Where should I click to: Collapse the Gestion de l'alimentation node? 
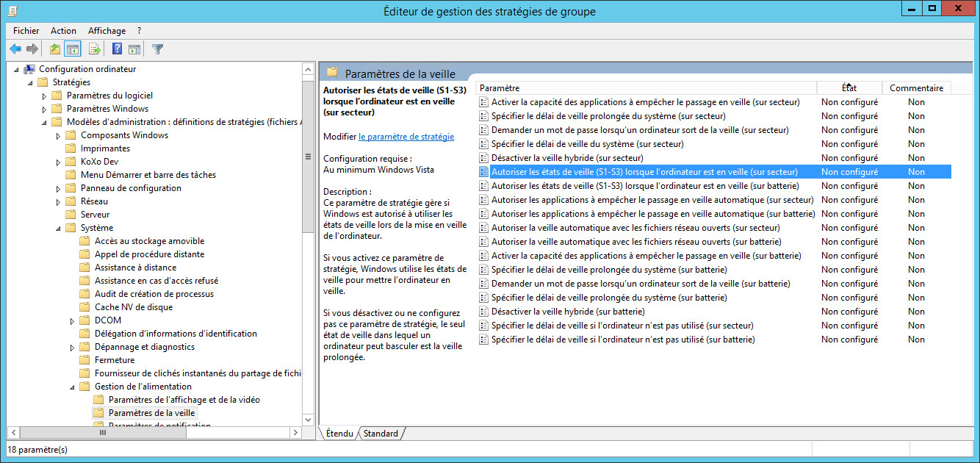[73, 387]
